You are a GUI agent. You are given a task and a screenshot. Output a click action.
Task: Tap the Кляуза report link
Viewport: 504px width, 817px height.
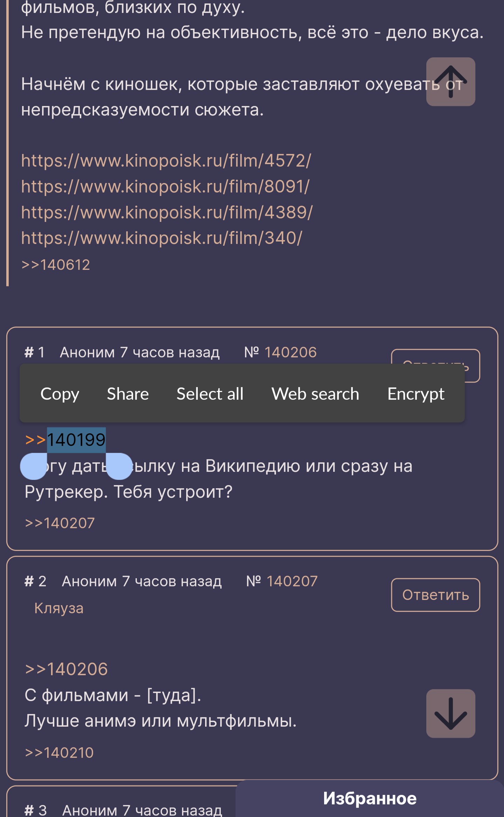(59, 608)
